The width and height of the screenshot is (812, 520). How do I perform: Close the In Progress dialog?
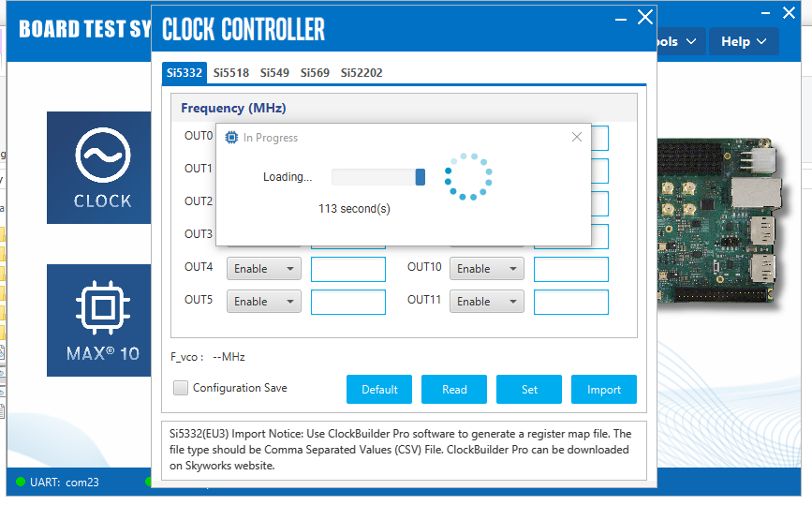tap(576, 137)
